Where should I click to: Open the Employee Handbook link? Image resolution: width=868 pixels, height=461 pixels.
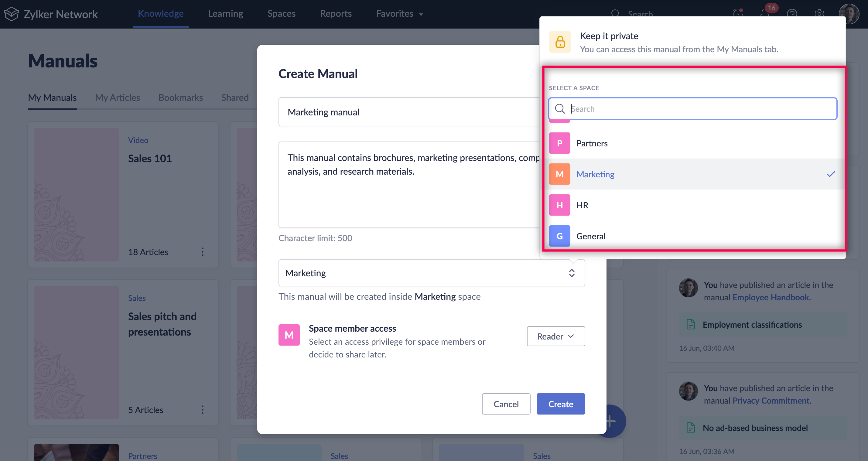click(770, 297)
